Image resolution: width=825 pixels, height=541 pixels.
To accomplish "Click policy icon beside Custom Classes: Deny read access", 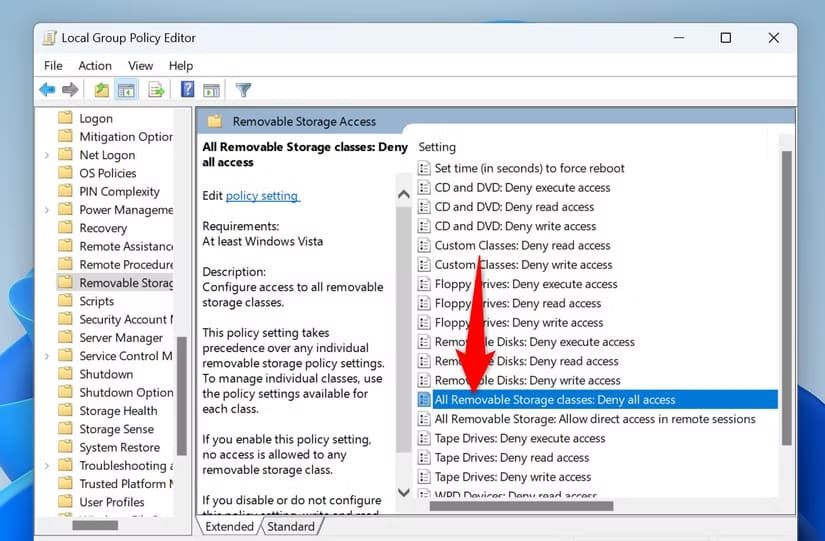I will click(424, 246).
